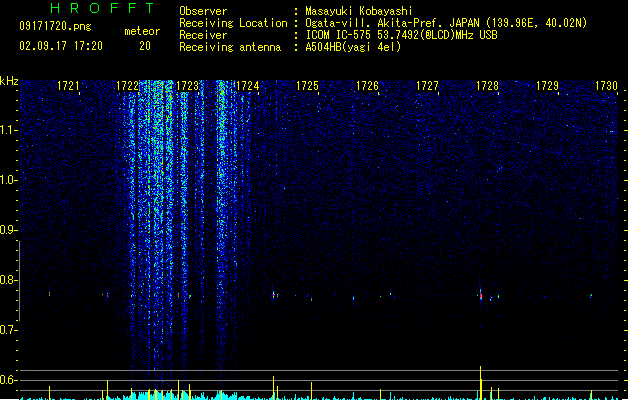
Task: Click the 1730 time marker
Action: (606, 86)
